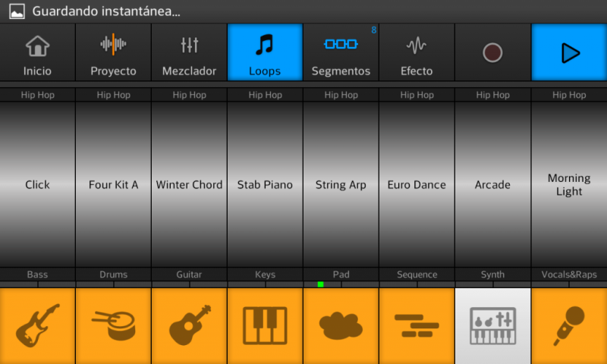Select the Sequence bars icon
The height and width of the screenshot is (364, 607).
coord(417,325)
